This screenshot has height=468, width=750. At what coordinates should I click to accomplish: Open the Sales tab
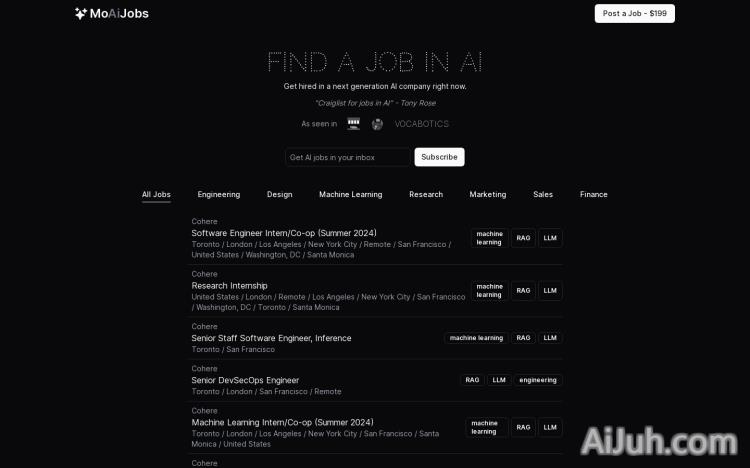(543, 194)
